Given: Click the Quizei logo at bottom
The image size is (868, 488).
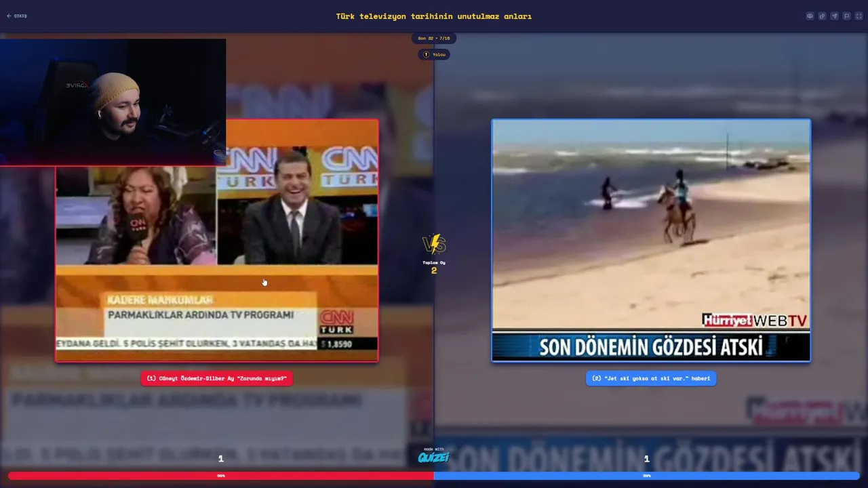Looking at the screenshot, I should tap(434, 457).
